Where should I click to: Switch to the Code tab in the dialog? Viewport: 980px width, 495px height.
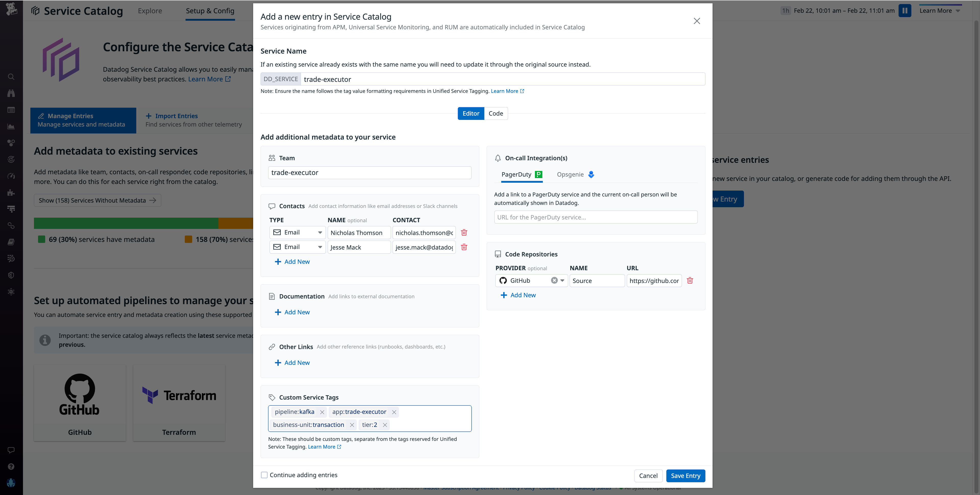pyautogui.click(x=495, y=113)
